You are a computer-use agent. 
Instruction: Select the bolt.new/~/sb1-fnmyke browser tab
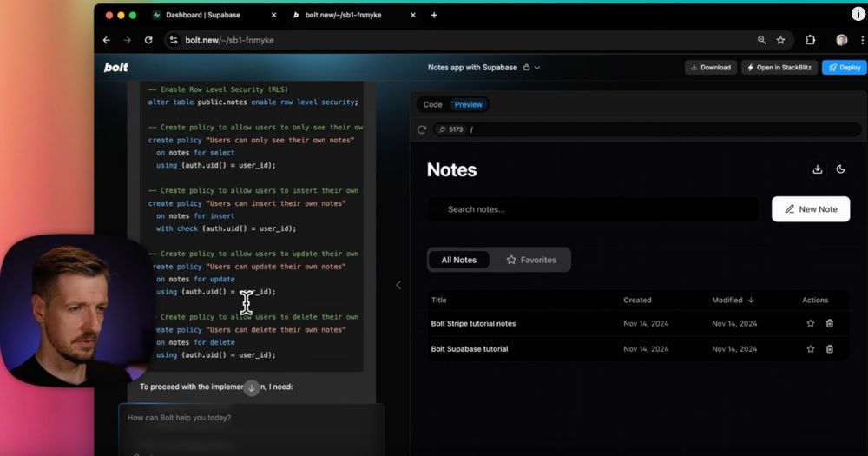[x=343, y=15]
